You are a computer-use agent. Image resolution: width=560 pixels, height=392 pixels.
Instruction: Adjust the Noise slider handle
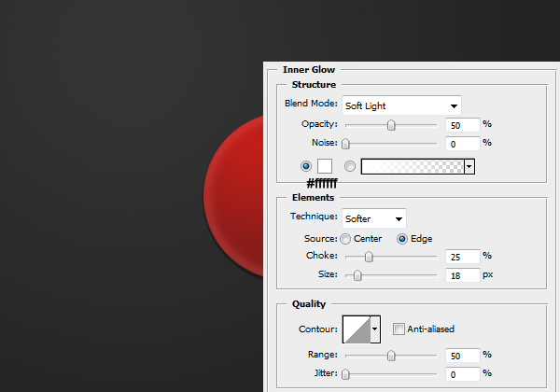click(x=345, y=144)
